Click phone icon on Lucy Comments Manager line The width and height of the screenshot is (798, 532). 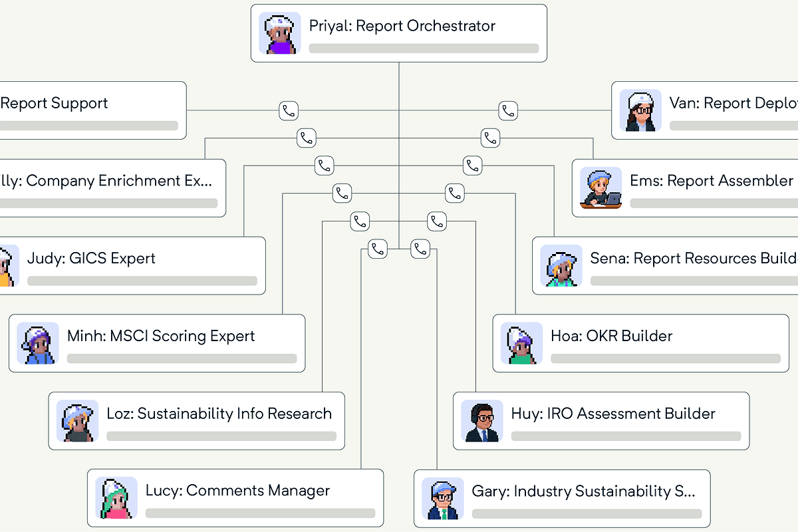[378, 249]
